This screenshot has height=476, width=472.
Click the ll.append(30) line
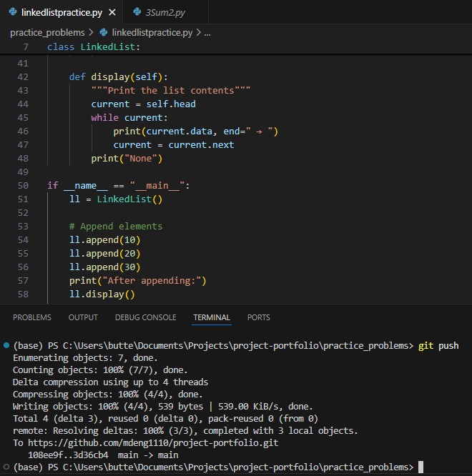point(105,267)
